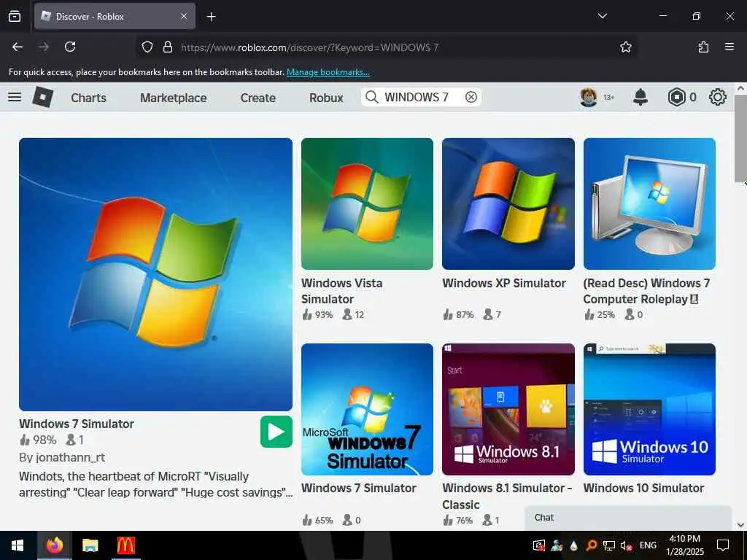This screenshot has height=560, width=747.
Task: Open a new browser tab
Action: 211,17
